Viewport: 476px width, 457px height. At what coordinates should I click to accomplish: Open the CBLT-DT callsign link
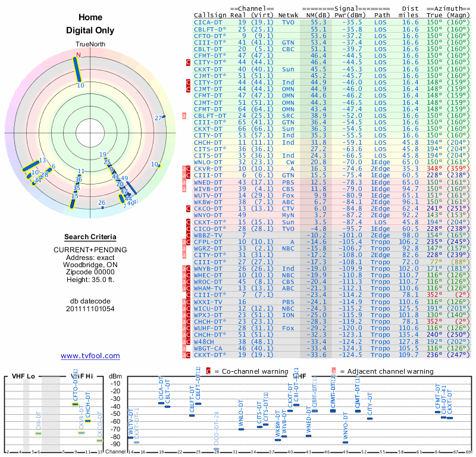pyautogui.click(x=208, y=49)
